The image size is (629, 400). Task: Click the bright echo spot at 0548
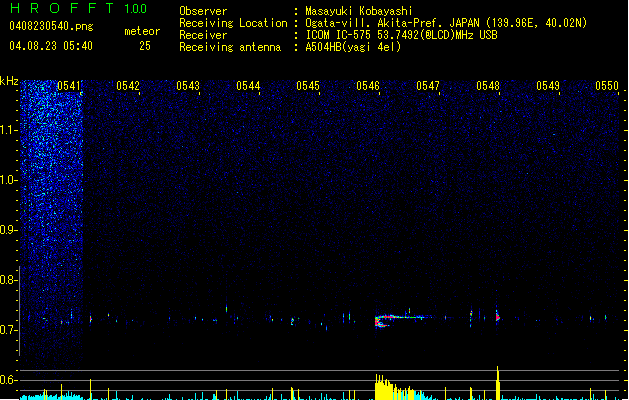pos(497,317)
